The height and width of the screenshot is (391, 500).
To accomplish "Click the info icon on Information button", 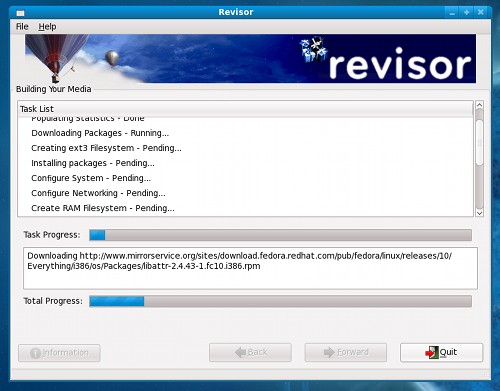I will coord(35,353).
